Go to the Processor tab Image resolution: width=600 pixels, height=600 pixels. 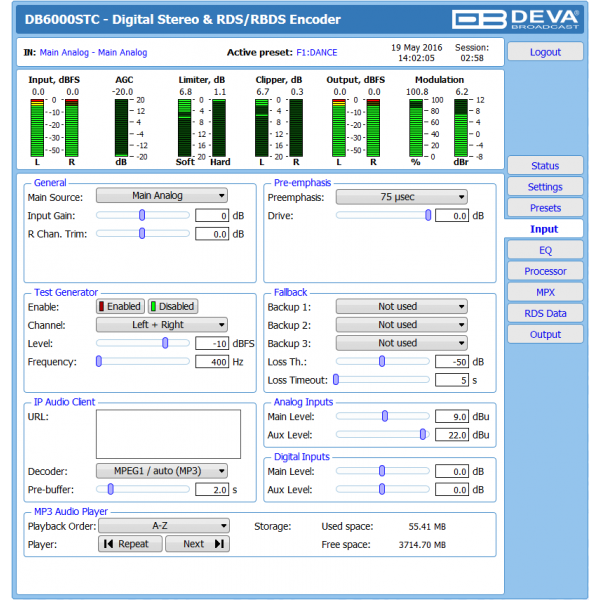(545, 271)
